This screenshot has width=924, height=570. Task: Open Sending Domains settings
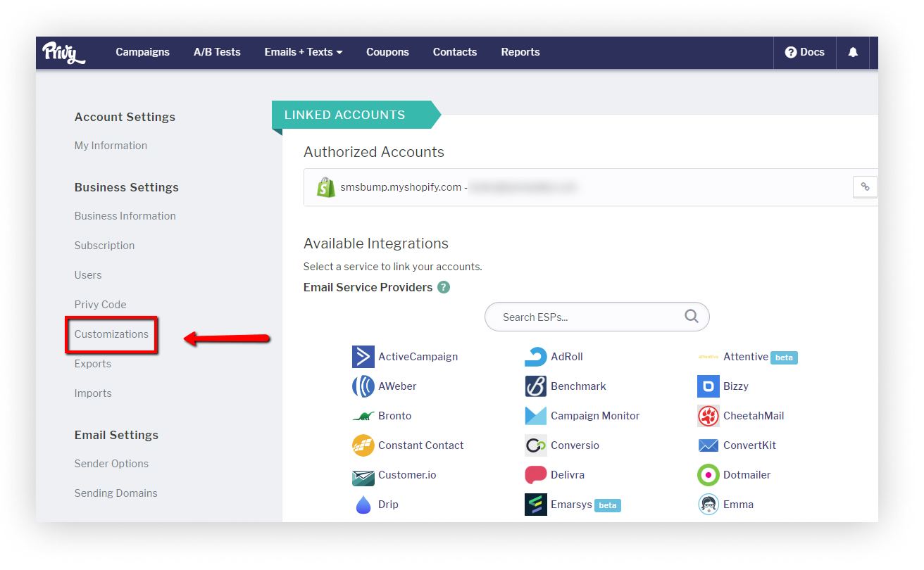click(x=116, y=493)
